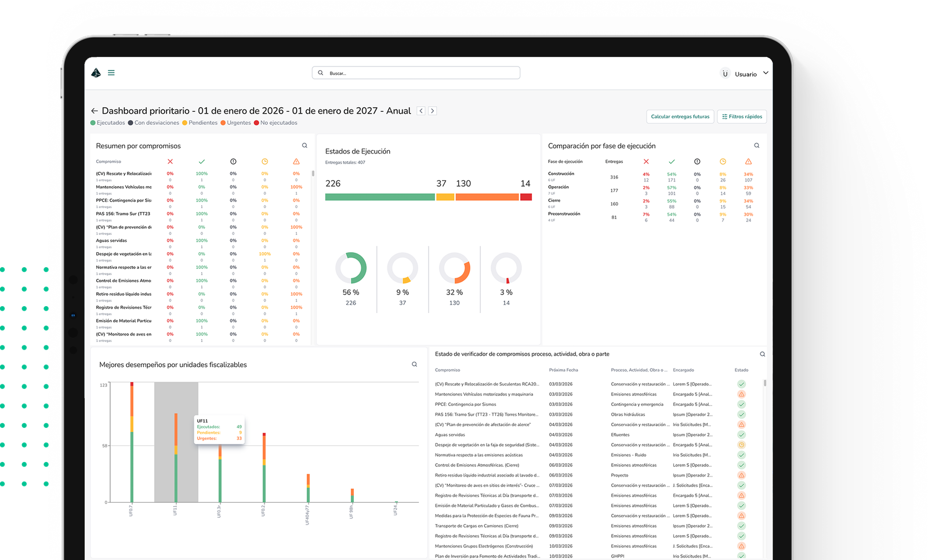Expand the Usuario dropdown chevron

(x=766, y=73)
